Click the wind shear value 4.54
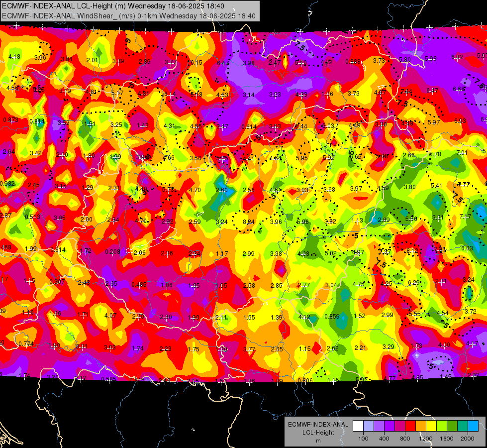This screenshot has height=448, width=487. pyautogui.click(x=443, y=313)
